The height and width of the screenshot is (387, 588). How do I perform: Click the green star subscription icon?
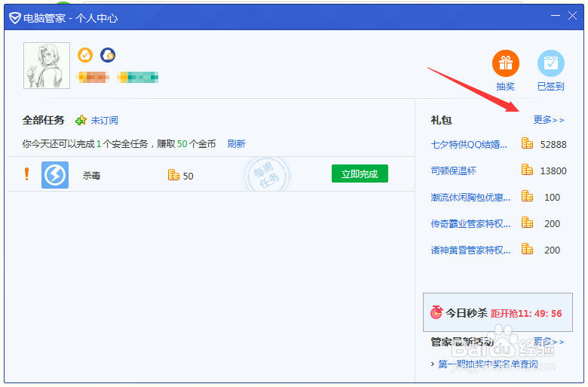tap(81, 121)
